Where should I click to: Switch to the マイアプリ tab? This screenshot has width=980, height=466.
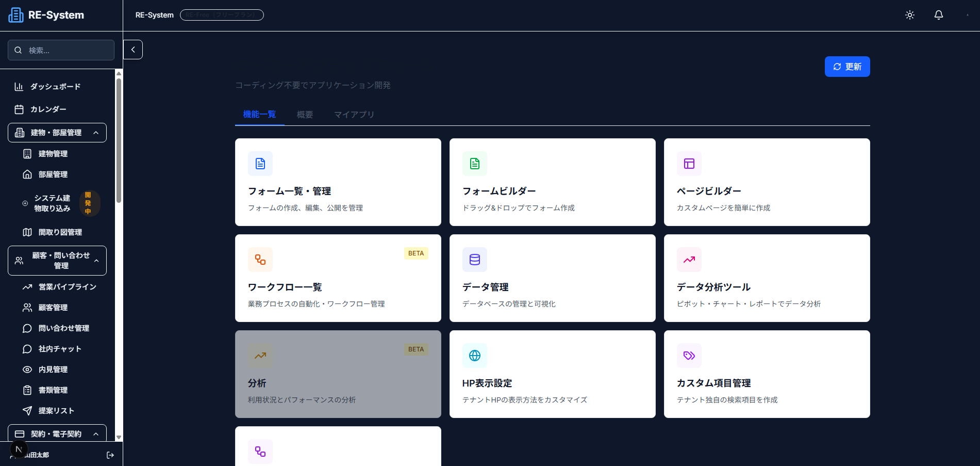coord(354,114)
